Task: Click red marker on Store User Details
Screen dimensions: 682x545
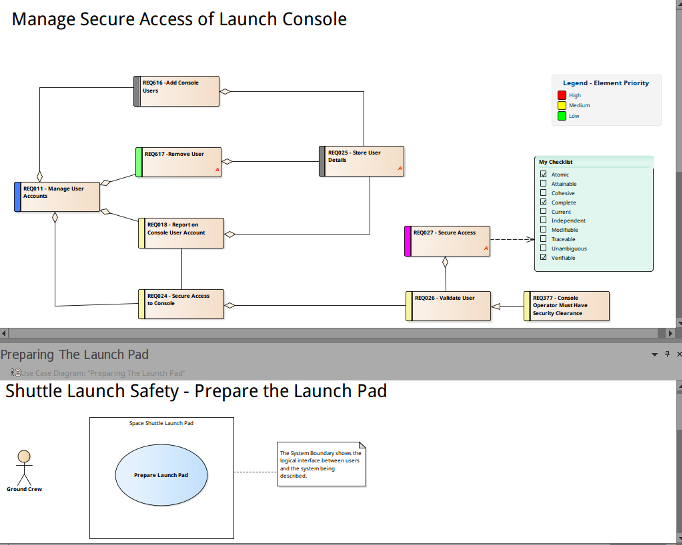Action: point(400,170)
